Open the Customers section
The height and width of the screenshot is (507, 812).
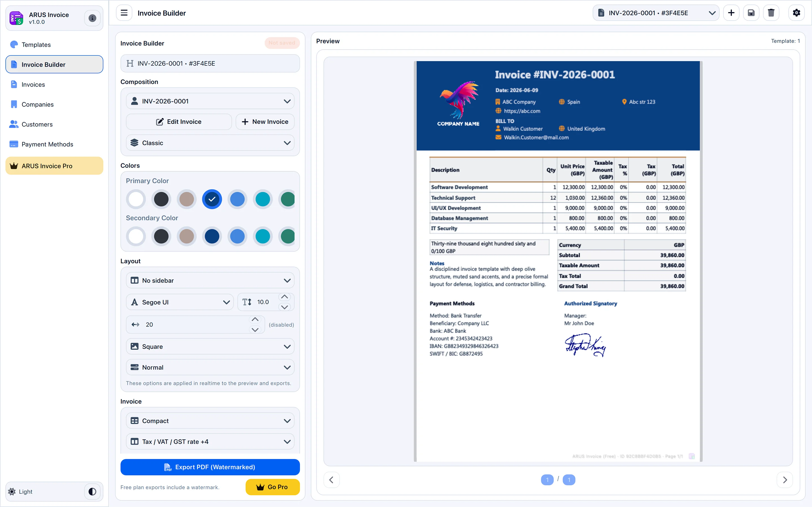point(37,124)
